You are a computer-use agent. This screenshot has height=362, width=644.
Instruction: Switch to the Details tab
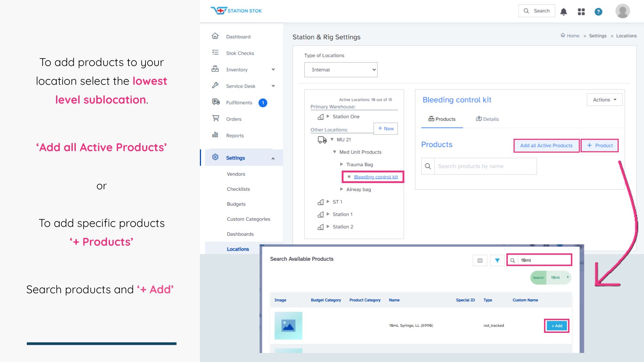pos(487,119)
